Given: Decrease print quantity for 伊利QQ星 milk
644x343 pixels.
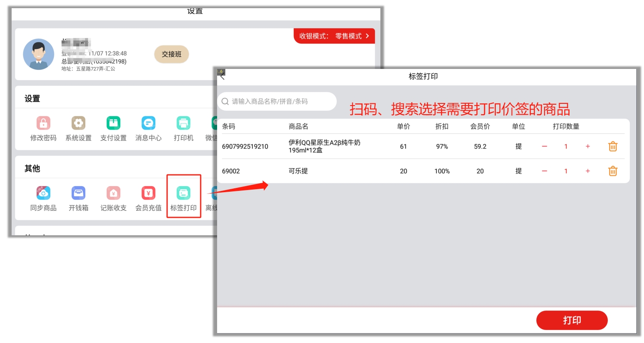Looking at the screenshot, I should coord(544,147).
